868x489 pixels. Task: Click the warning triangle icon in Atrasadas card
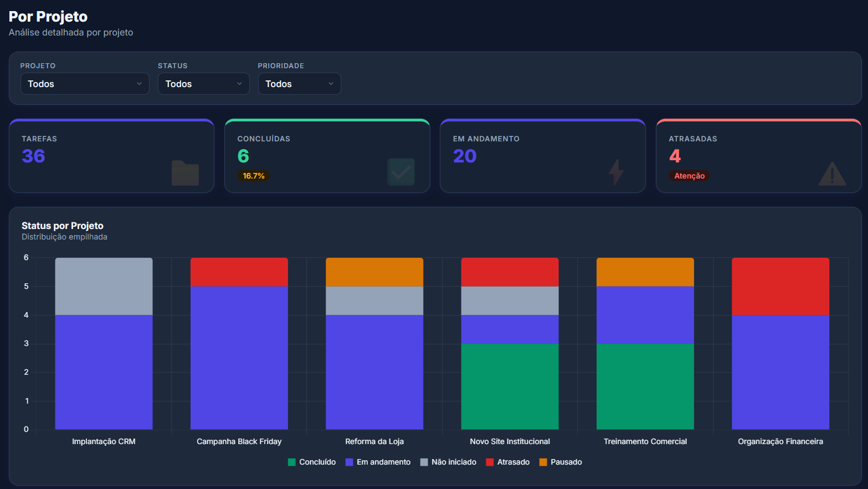pyautogui.click(x=832, y=174)
